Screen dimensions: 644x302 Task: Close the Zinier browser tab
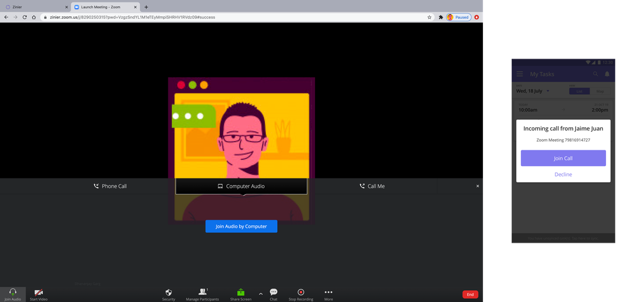(x=67, y=7)
